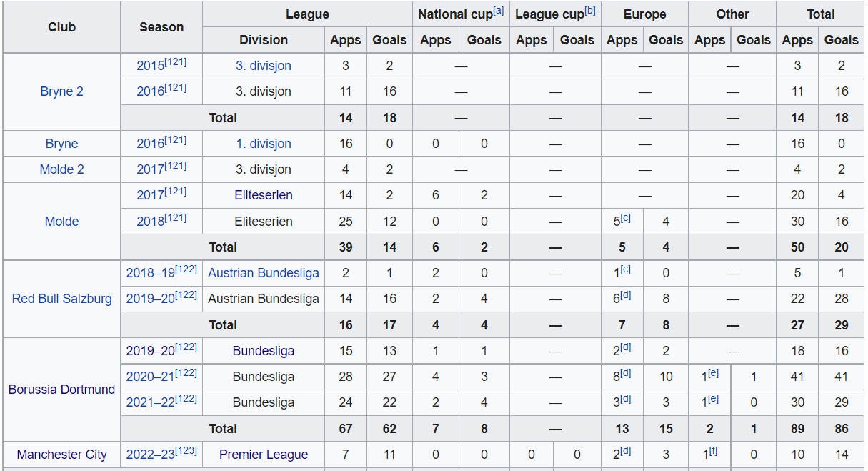Image resolution: width=868 pixels, height=471 pixels.
Task: Select the 2020–21 Dortmund season link
Action: coord(149,377)
